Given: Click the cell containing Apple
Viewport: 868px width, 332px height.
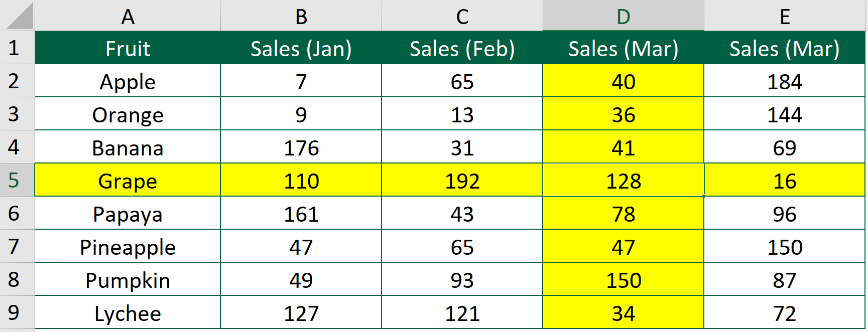Looking at the screenshot, I should tap(128, 81).
